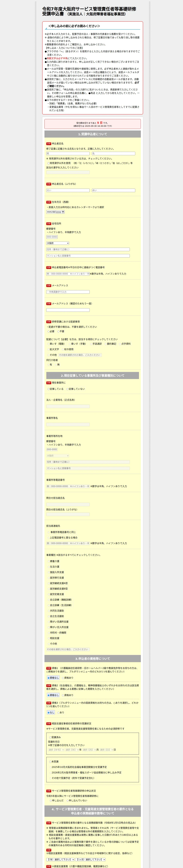Viewport: 183px width, 868px height.
Task: Select 無 for 同行介助者
Action: 56,365
